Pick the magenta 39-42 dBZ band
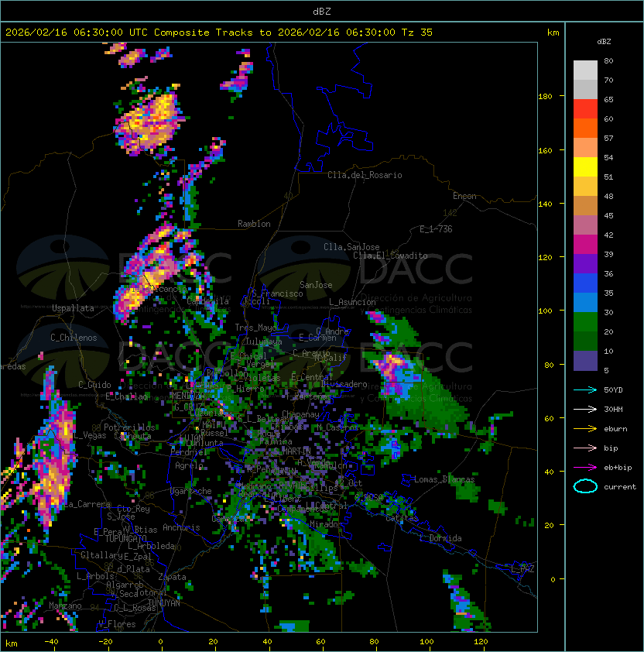644x652 pixels. (x=585, y=245)
